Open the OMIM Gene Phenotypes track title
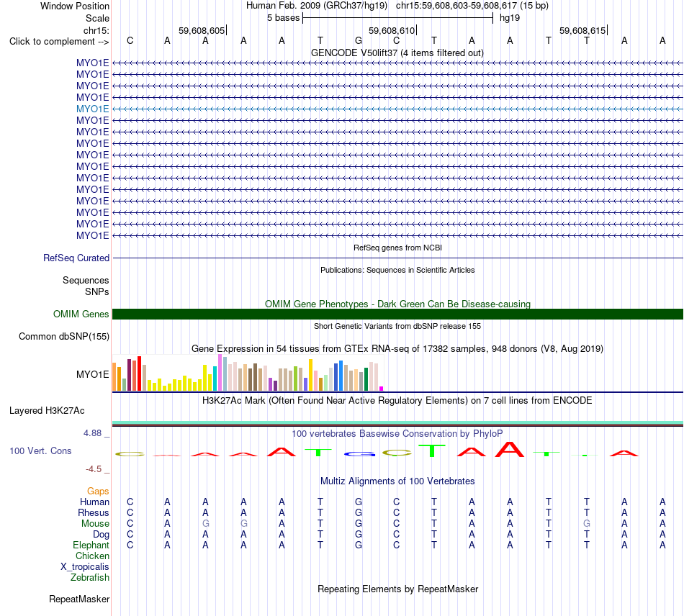The height and width of the screenshot is (616, 684). pyautogui.click(x=397, y=304)
